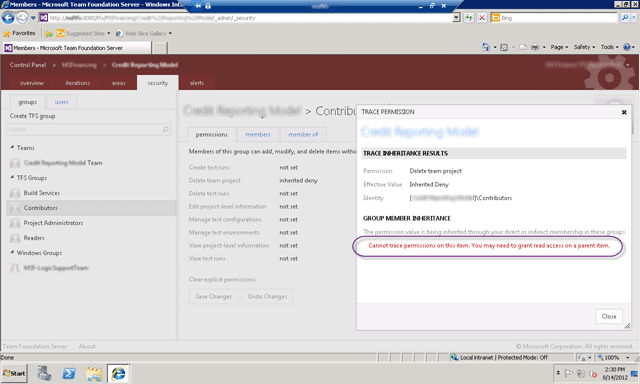The width and height of the screenshot is (640, 384).
Task: Click the Favorites star icon
Action: click(x=7, y=33)
